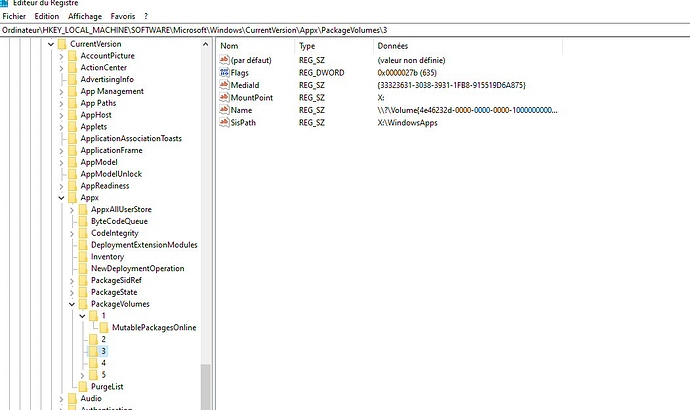Select the PackageVolumes key label
This screenshot has width=690, height=410.
tap(120, 304)
